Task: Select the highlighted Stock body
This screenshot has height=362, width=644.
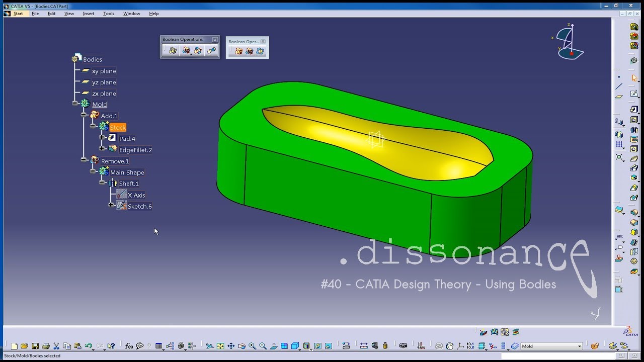Action: tap(118, 127)
